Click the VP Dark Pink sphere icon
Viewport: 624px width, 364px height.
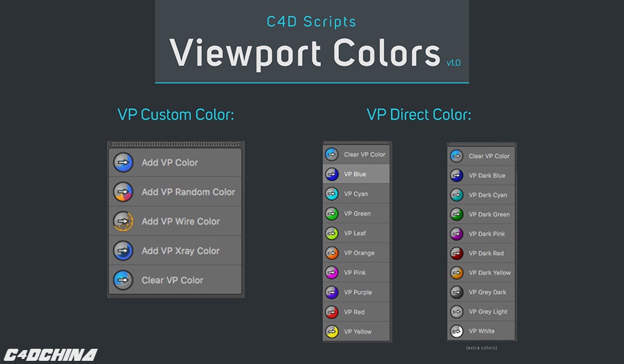(457, 234)
